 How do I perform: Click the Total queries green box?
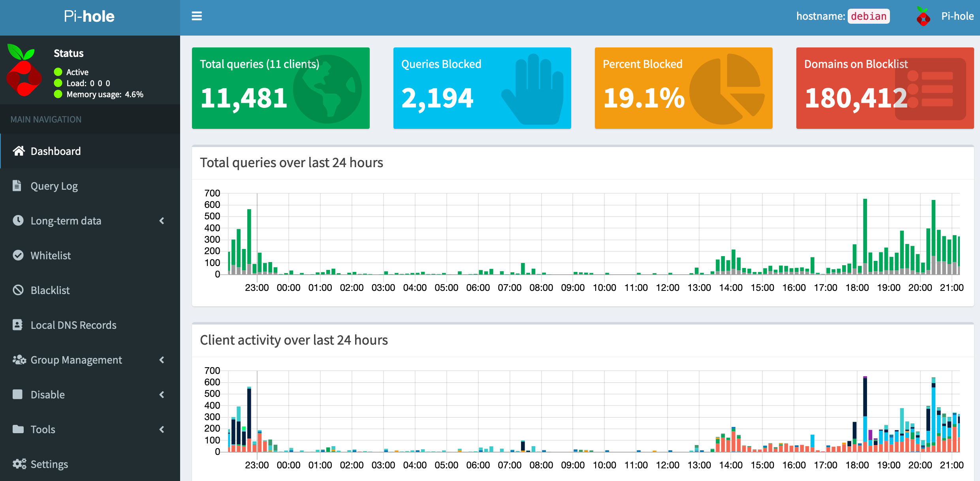click(x=280, y=88)
